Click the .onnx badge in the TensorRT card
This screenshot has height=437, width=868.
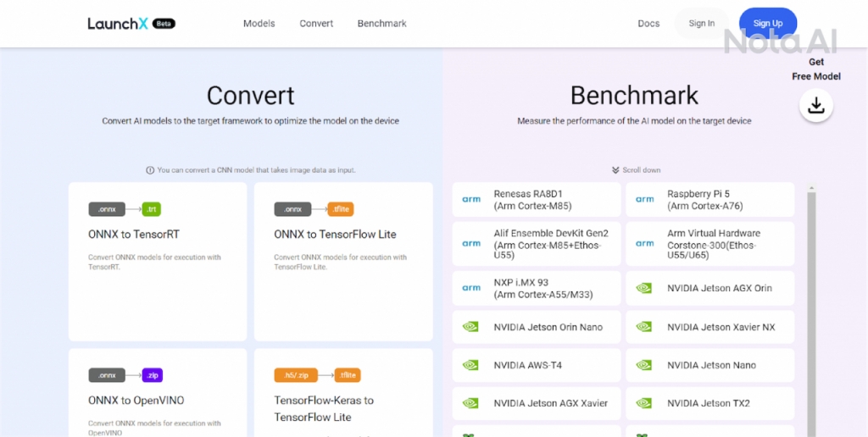(x=107, y=209)
